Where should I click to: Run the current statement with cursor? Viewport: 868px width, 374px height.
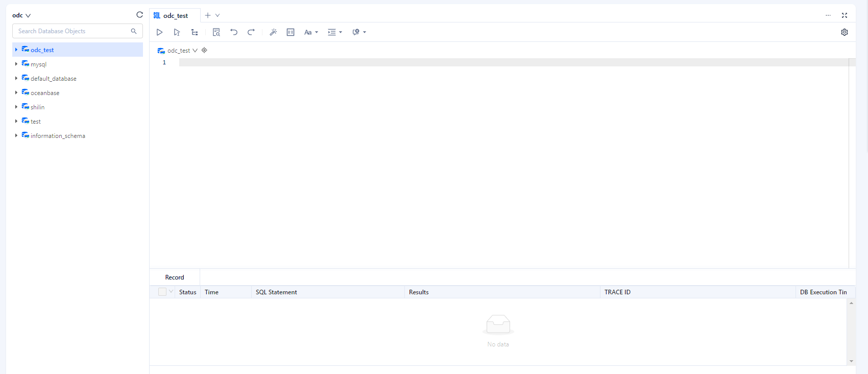point(177,32)
